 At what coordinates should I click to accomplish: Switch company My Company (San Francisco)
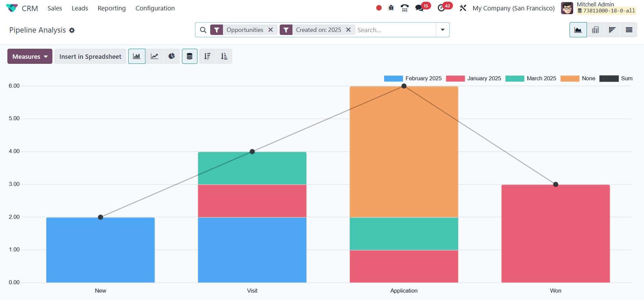pyautogui.click(x=513, y=8)
